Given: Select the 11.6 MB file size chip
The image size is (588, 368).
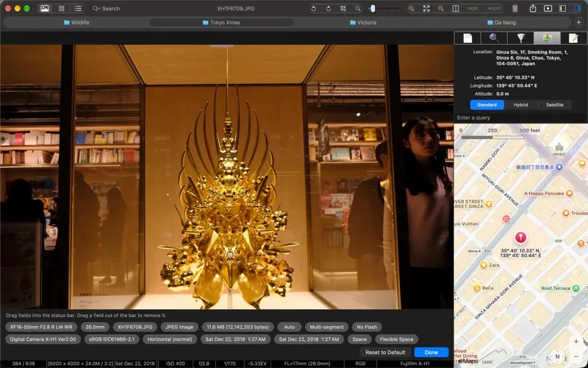Looking at the screenshot, I should (237, 327).
